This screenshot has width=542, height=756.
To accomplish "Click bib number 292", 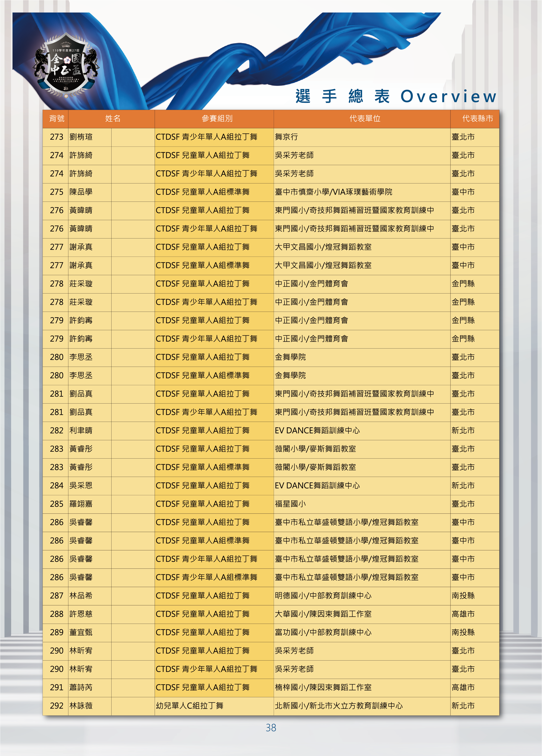I will (x=57, y=706).
